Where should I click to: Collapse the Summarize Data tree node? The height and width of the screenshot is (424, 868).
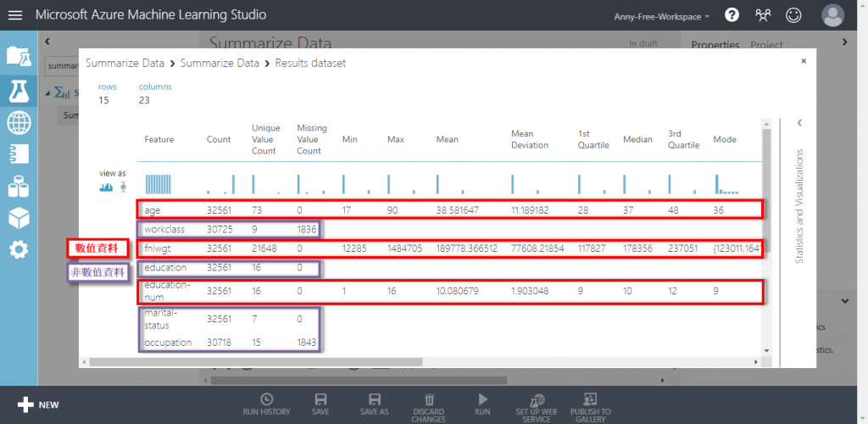[x=47, y=92]
